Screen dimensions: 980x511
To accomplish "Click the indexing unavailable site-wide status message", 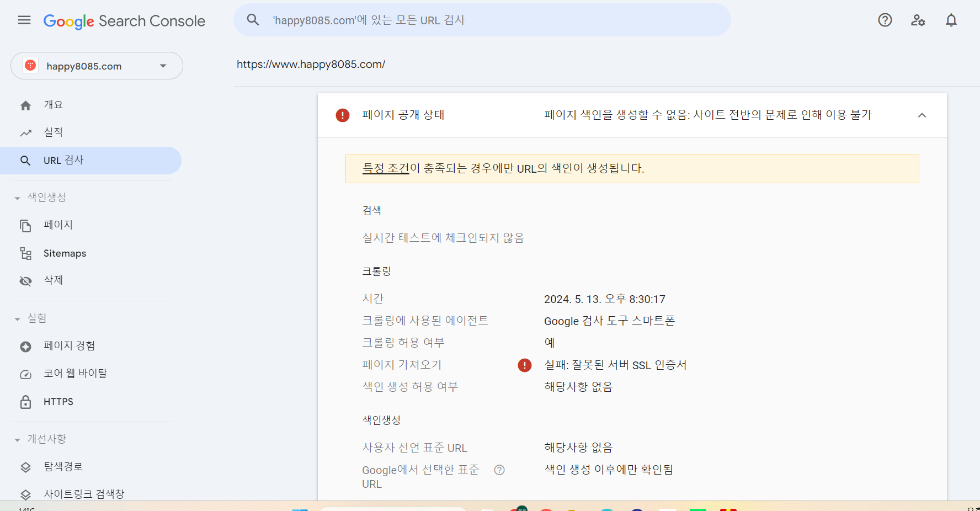I will click(x=708, y=115).
